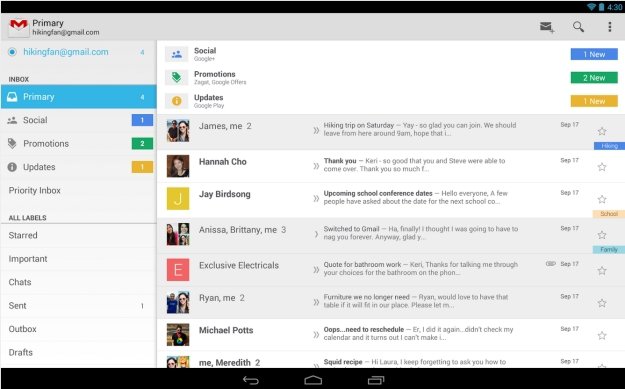
Task: Click importance marker on Furniture email
Action: [x=316, y=302]
